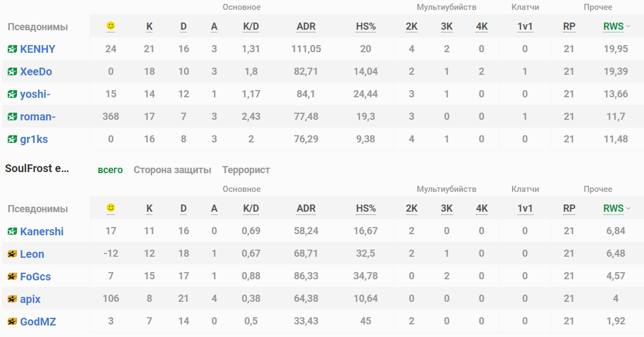Click the yellow badge icon next to GodMZ
Viewport: 644px width, 337px height.
[12, 322]
